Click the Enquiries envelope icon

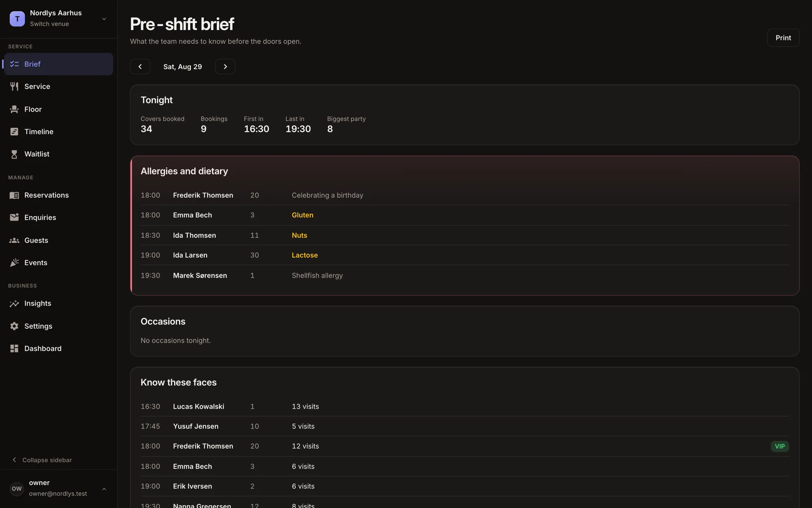(14, 217)
